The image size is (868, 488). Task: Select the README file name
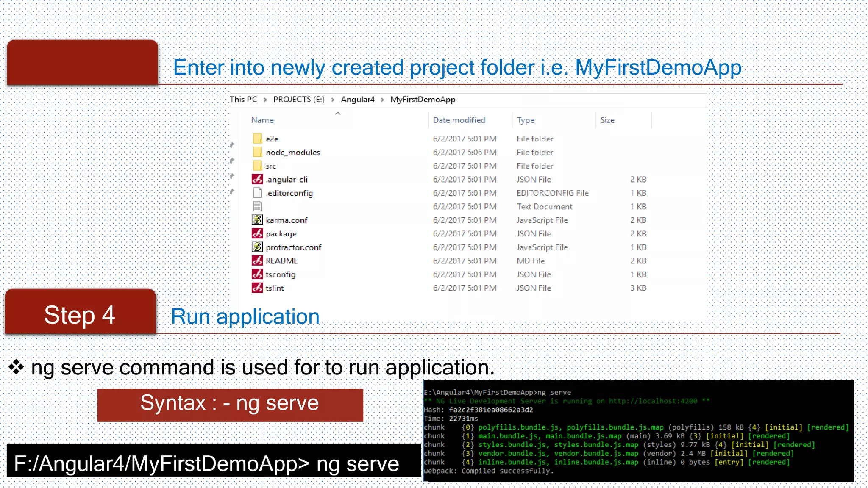[x=282, y=261]
